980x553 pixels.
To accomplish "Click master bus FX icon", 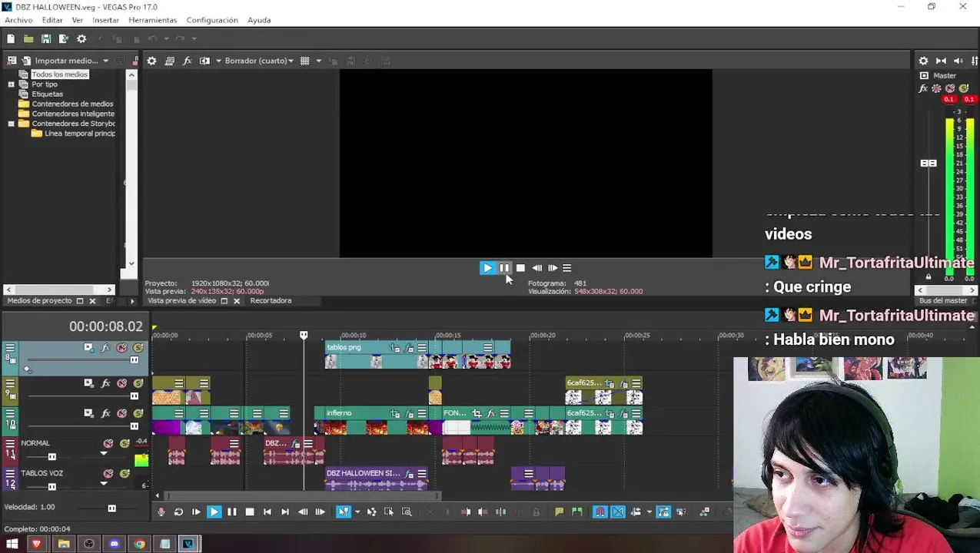I will coord(923,89).
